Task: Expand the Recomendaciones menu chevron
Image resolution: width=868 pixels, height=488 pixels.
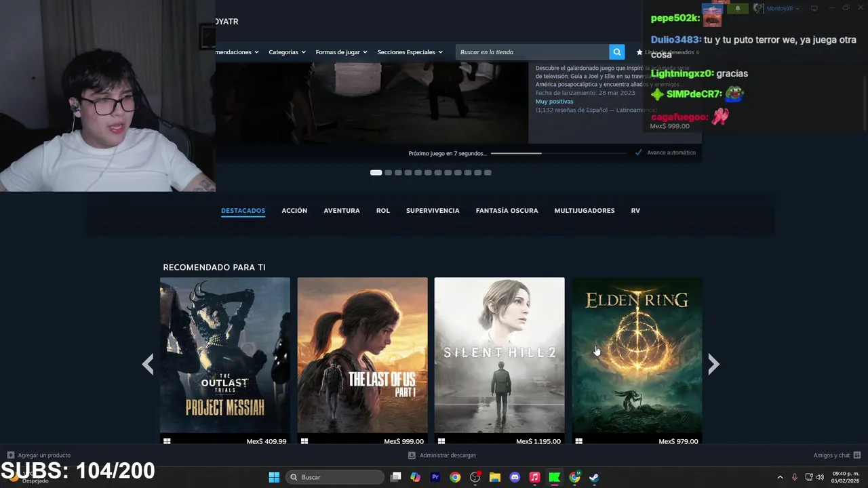Action: coord(256,52)
